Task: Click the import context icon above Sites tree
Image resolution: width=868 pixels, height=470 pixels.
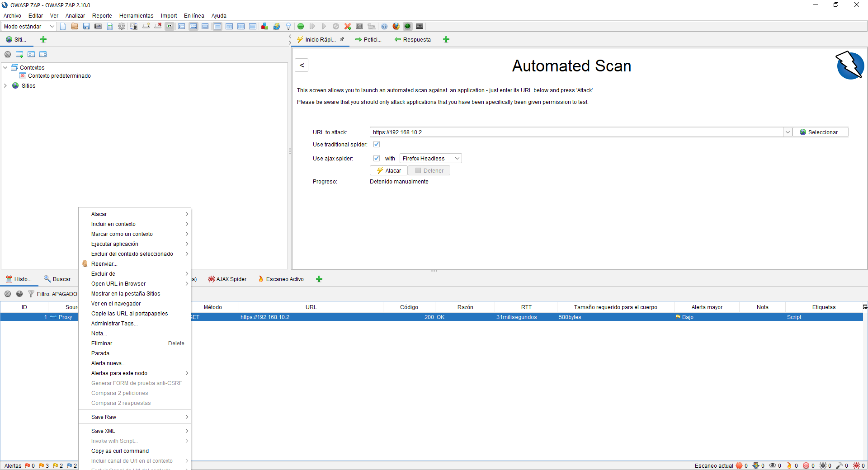Action: pyautogui.click(x=31, y=54)
